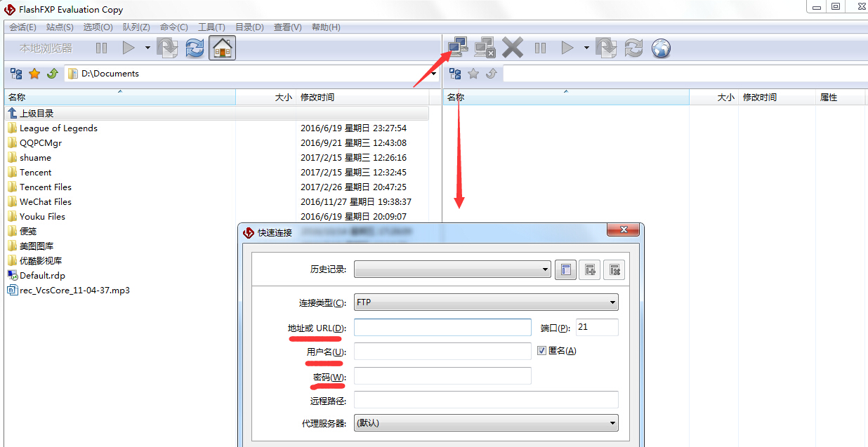Click the remote pane path input field
Image resolution: width=868 pixels, height=447 pixels.
pyautogui.click(x=685, y=74)
